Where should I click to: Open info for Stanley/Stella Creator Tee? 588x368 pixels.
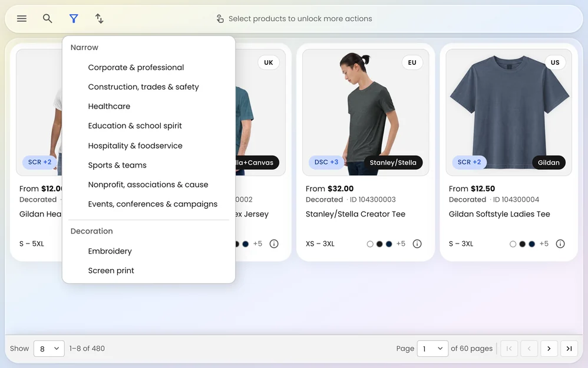coord(417,244)
